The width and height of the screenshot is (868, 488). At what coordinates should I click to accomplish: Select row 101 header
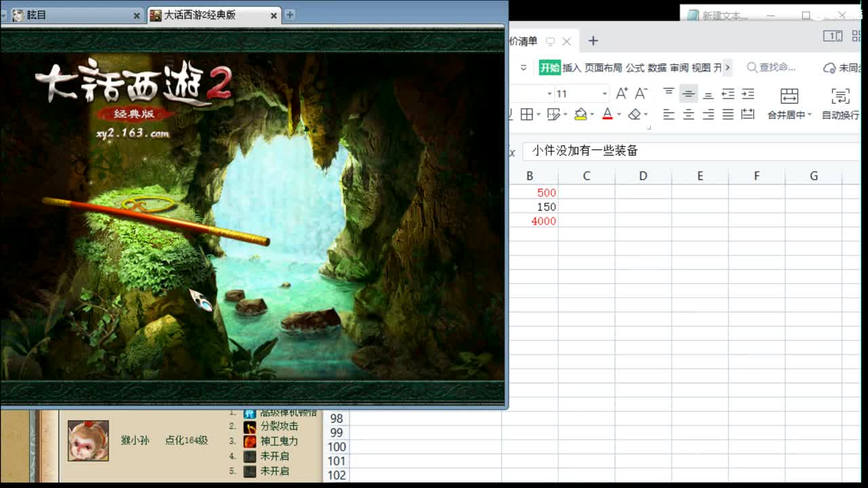pyautogui.click(x=336, y=462)
